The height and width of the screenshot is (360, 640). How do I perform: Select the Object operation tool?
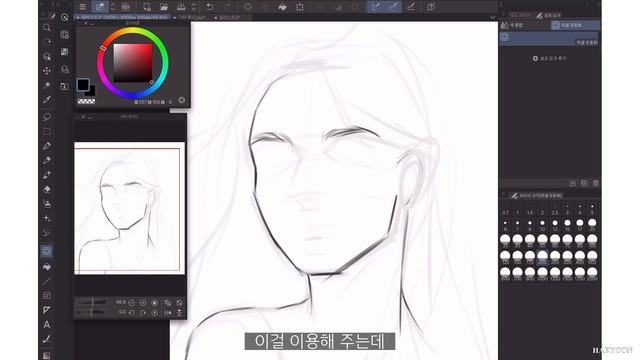pyautogui.click(x=47, y=56)
